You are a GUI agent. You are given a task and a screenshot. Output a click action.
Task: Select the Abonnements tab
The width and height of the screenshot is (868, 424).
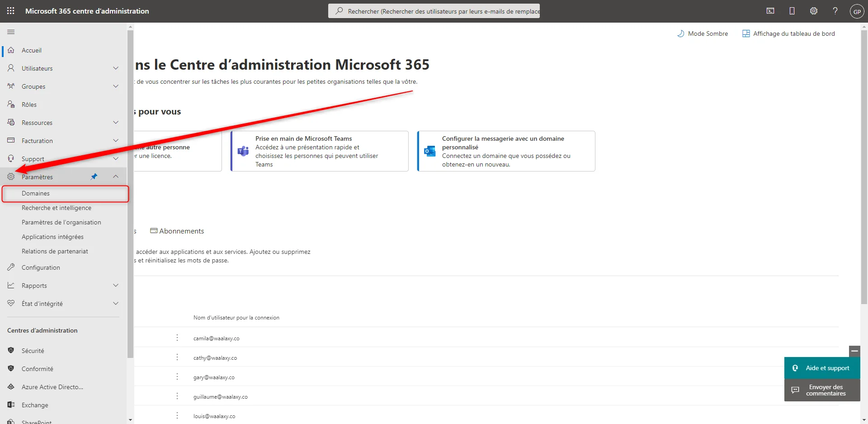point(177,231)
